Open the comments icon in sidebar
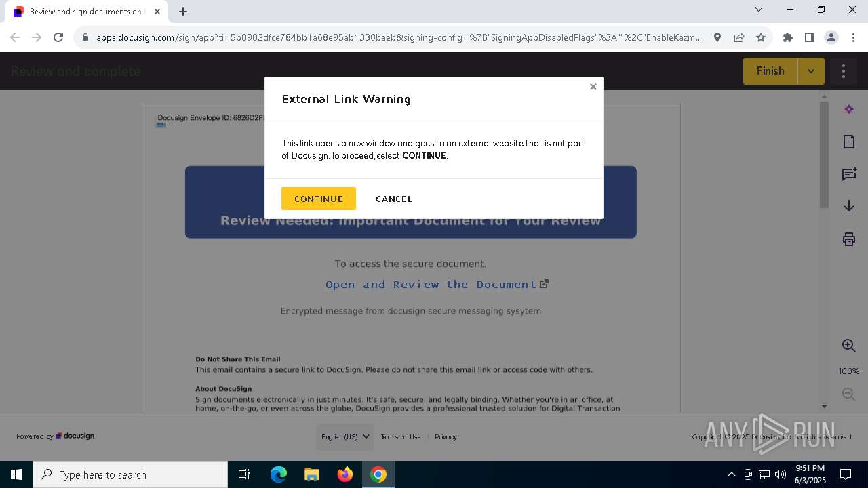This screenshot has height=488, width=868. point(849,174)
